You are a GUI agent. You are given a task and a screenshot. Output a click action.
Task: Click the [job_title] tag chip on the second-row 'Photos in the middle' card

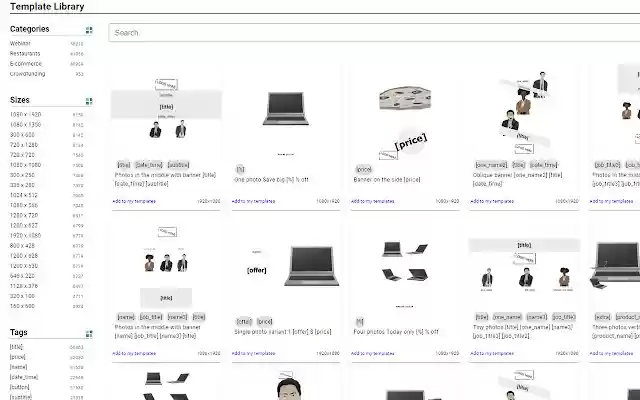point(151,317)
